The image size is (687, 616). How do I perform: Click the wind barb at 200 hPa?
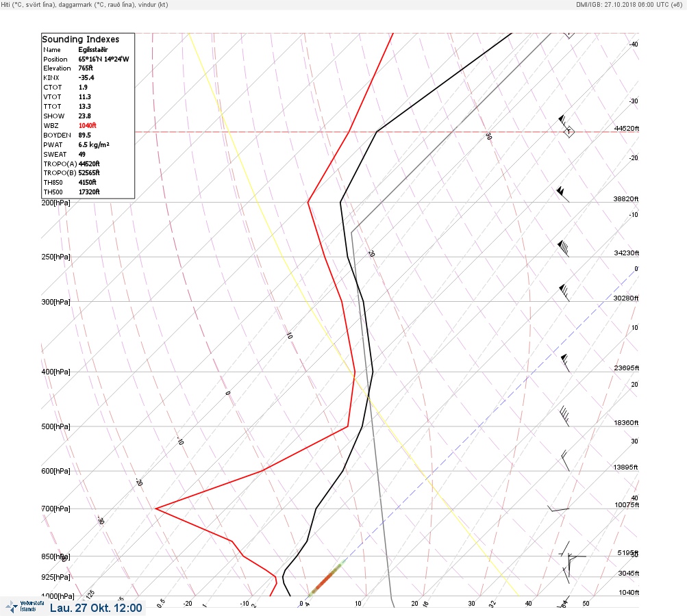(562, 194)
